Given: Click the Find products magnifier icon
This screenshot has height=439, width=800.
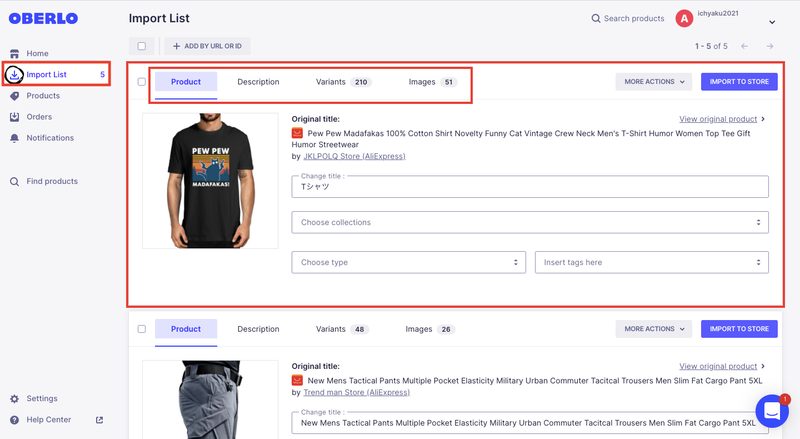Looking at the screenshot, I should pos(14,182).
